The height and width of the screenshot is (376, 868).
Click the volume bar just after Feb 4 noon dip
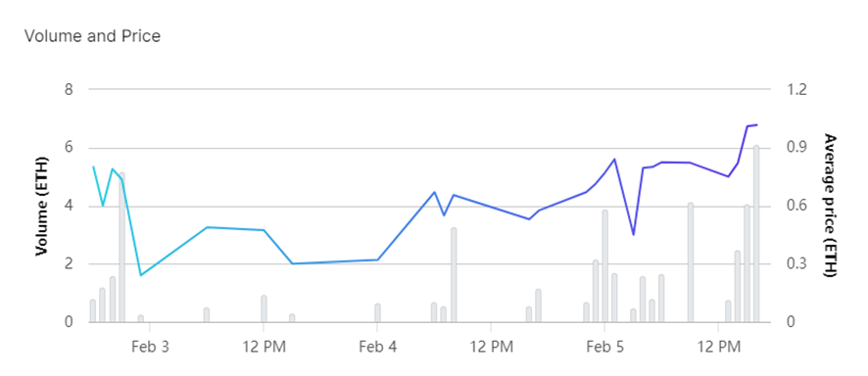(454, 275)
